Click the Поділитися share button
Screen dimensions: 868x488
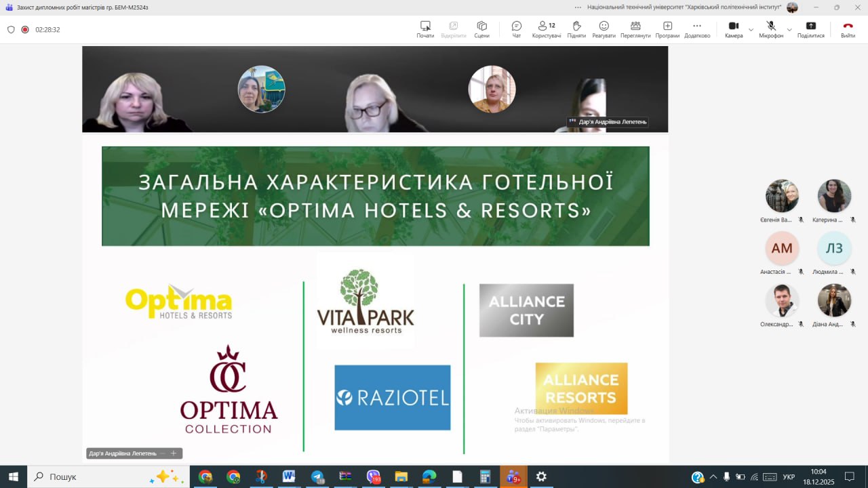(811, 29)
